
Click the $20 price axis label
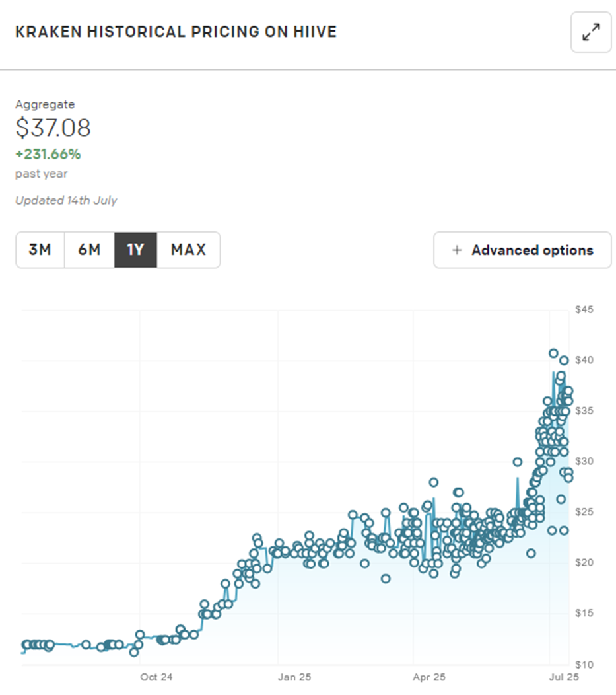coord(584,562)
